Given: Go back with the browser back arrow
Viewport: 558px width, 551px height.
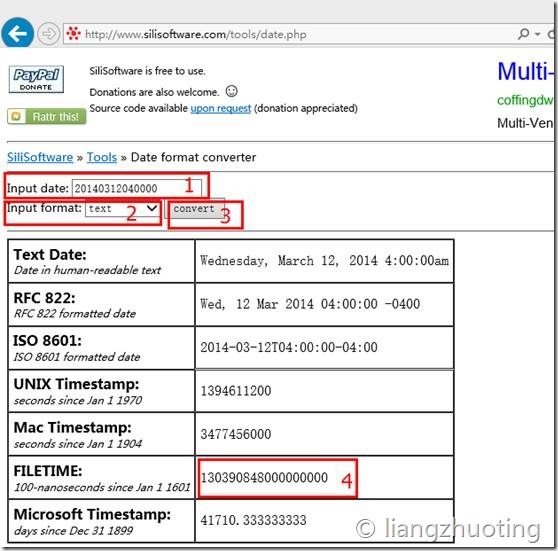Looking at the screenshot, I should click(x=17, y=33).
